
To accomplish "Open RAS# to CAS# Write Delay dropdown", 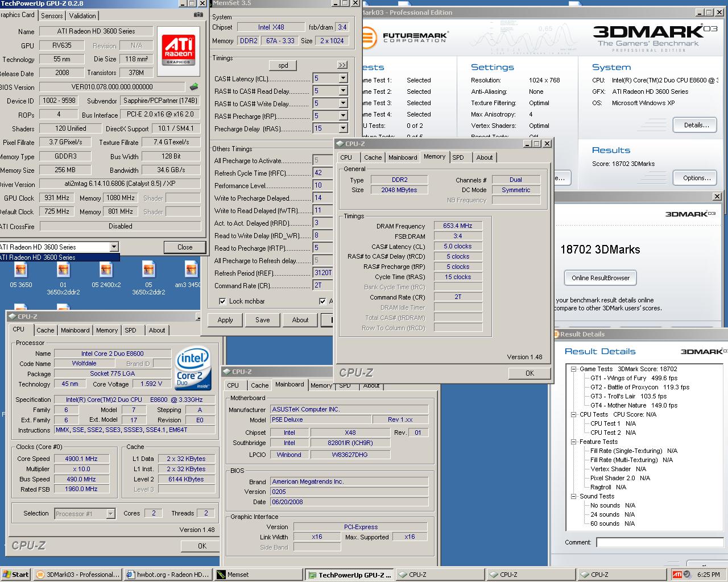I will tap(343, 103).
